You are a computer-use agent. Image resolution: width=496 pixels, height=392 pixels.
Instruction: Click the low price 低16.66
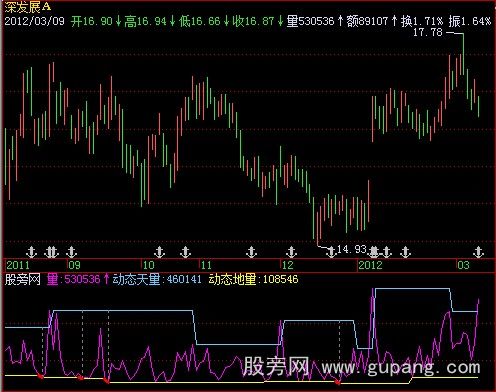[200, 21]
